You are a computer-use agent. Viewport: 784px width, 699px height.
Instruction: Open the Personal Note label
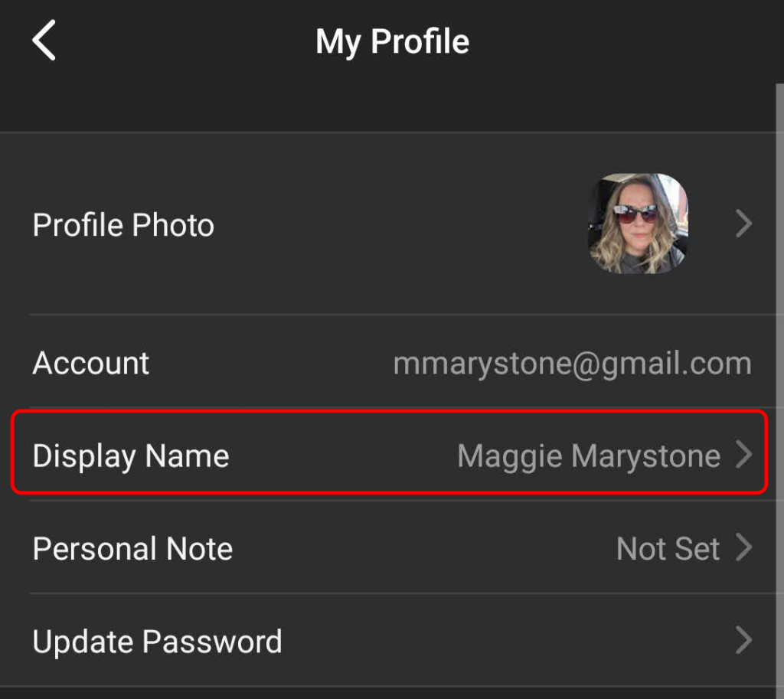tap(132, 549)
